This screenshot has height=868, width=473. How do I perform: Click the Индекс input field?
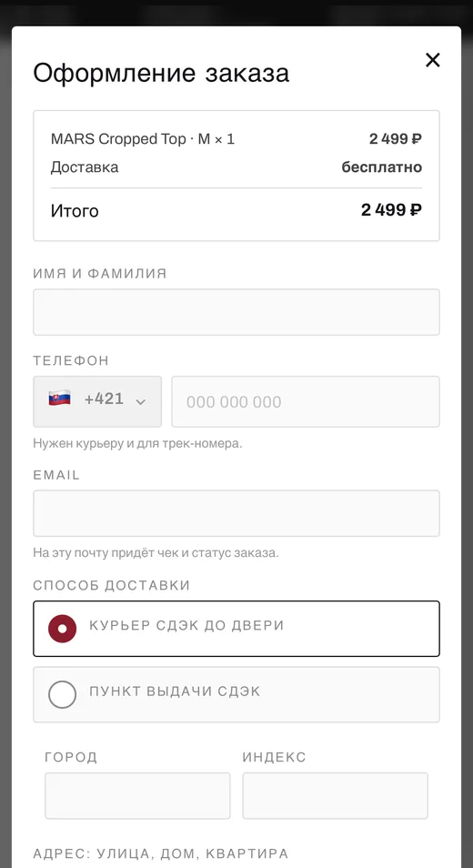[336, 796]
